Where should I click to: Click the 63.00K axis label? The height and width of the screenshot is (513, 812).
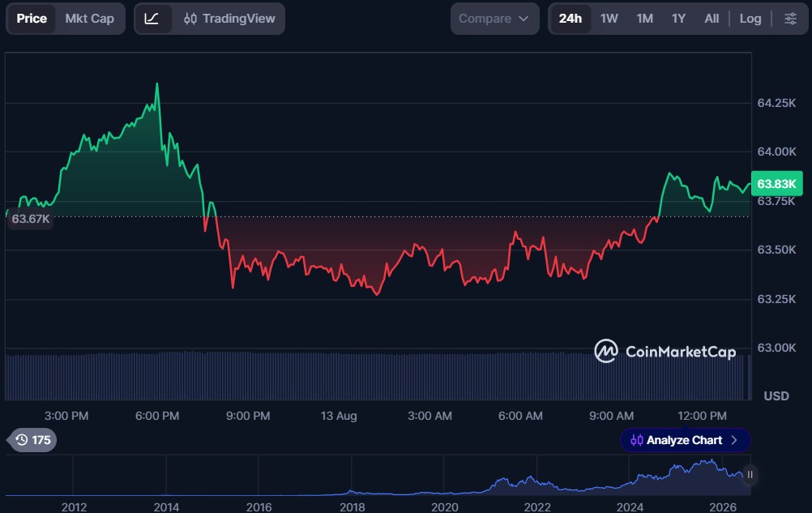click(x=776, y=348)
